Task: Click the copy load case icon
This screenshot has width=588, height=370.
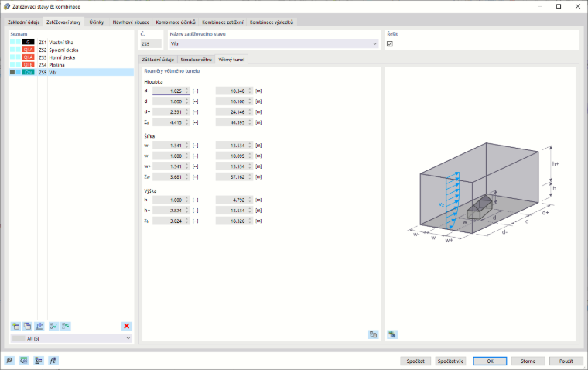Action: tap(27, 326)
